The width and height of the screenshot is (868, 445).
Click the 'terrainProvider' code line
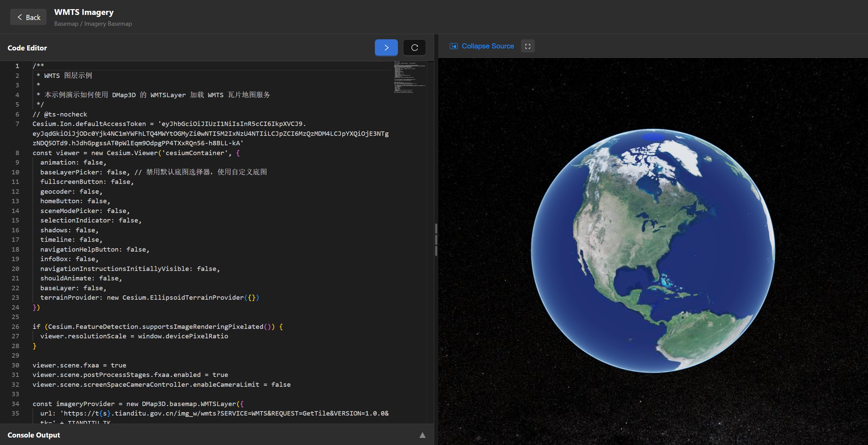(x=150, y=297)
